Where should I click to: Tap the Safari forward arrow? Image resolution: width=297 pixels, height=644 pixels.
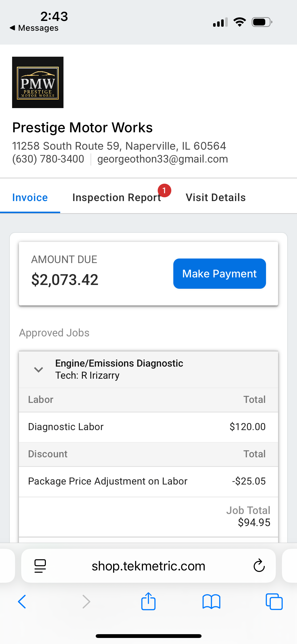(86, 602)
